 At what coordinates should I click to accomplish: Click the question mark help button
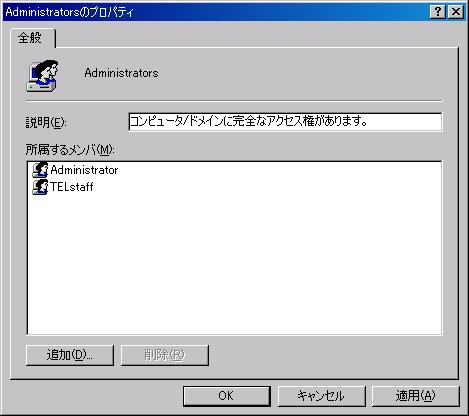[438, 12]
